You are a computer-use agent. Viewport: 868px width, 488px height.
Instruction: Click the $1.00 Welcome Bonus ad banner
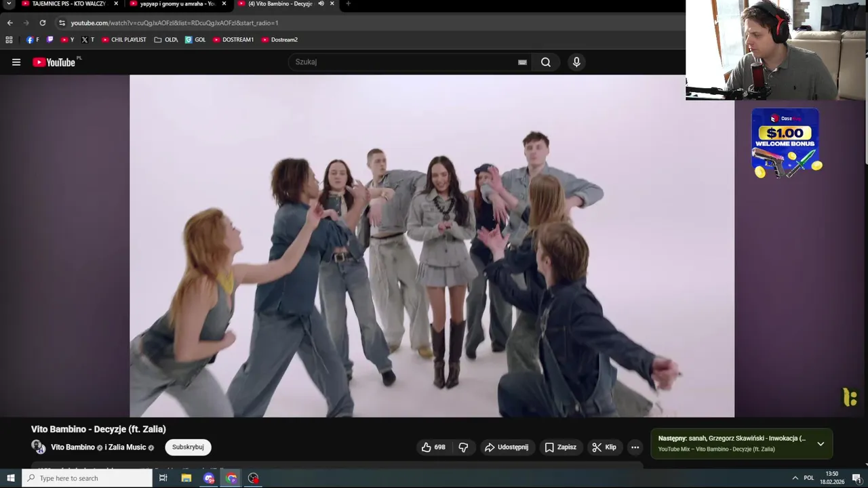tap(785, 143)
